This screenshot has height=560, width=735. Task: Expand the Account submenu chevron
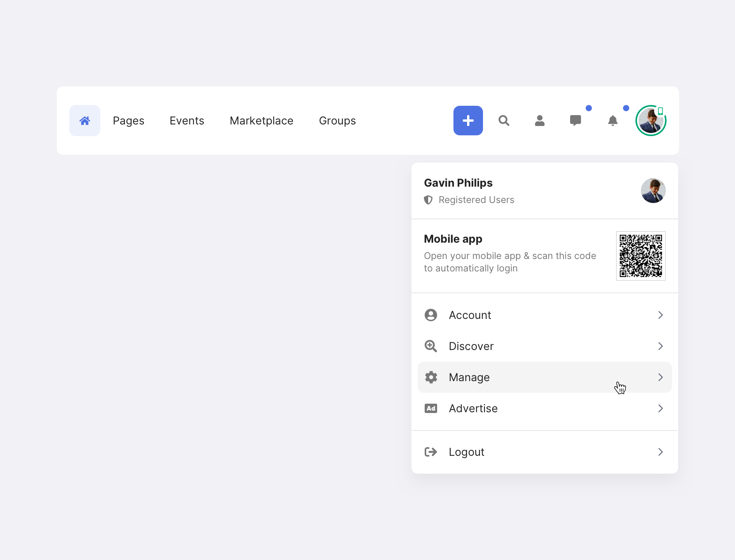[660, 315]
